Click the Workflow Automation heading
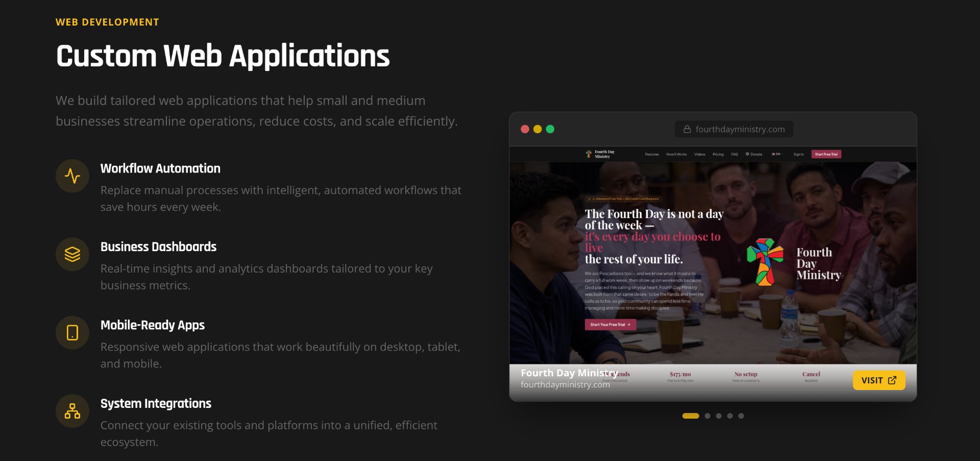This screenshot has width=980, height=461. pos(160,168)
